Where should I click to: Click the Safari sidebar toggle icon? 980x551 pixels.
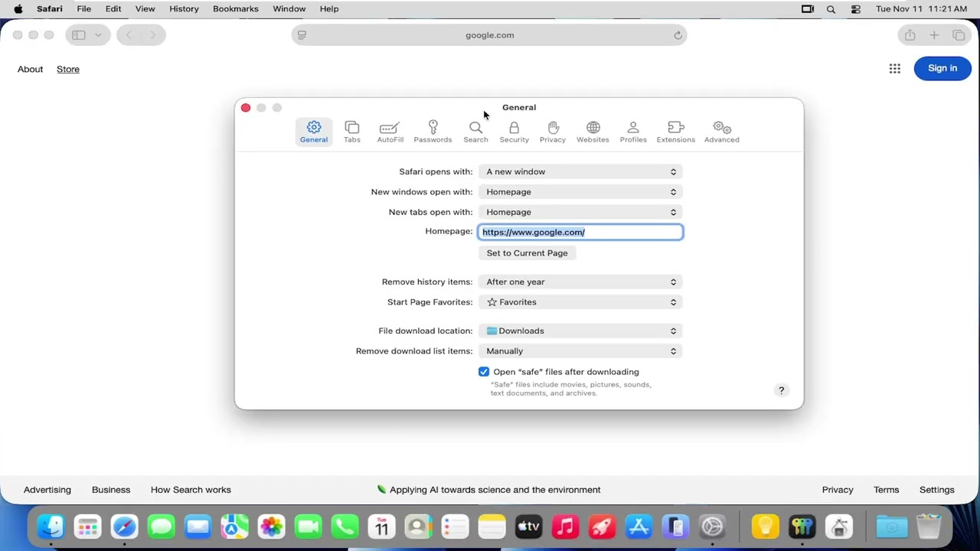(79, 35)
